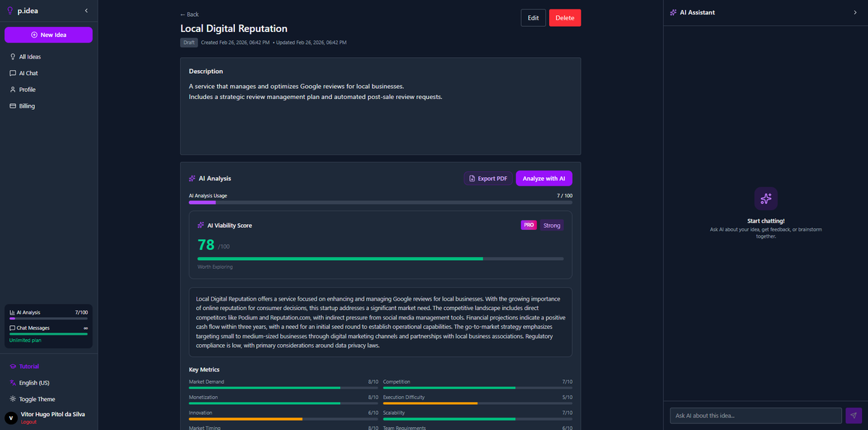Image resolution: width=868 pixels, height=430 pixels.
Task: Click the AI Viability Score sparkle icon
Action: pos(201,225)
